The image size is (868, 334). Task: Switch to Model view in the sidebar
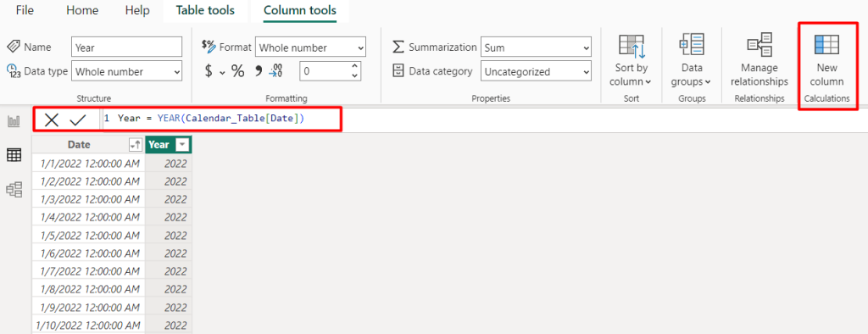tap(14, 190)
